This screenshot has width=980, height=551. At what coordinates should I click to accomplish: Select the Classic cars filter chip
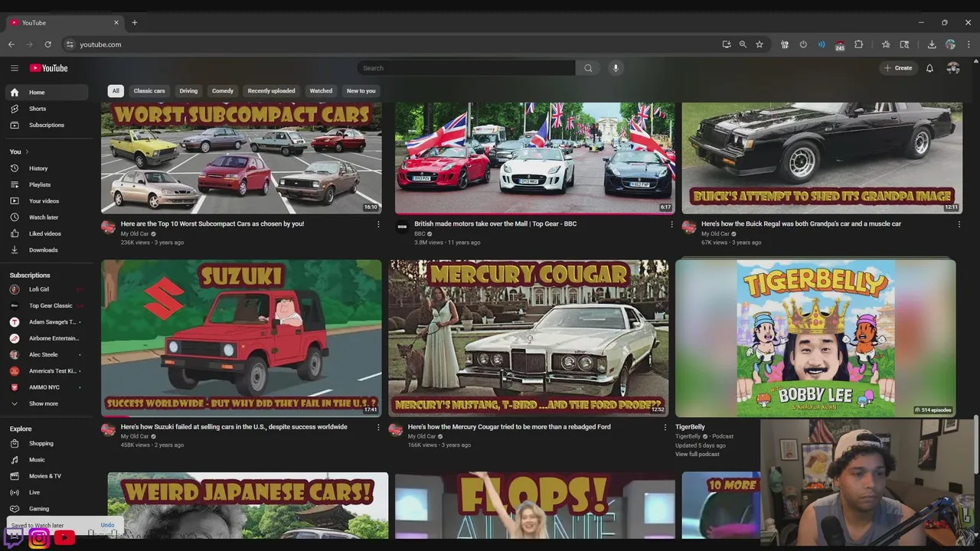[x=149, y=91]
